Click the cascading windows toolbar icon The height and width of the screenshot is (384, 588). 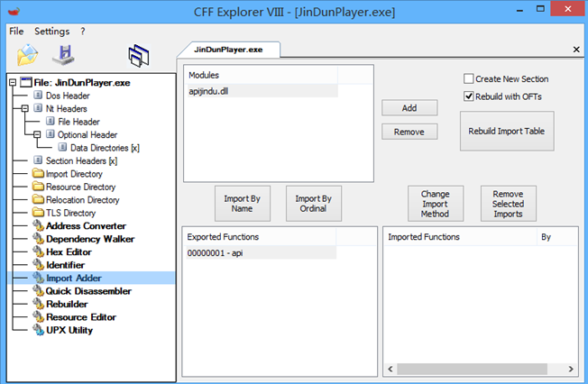[138, 56]
